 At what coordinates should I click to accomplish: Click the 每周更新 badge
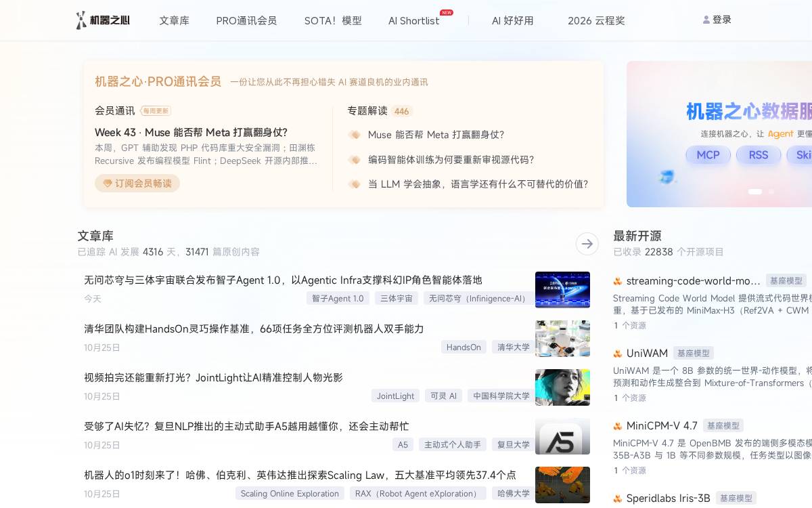(156, 111)
